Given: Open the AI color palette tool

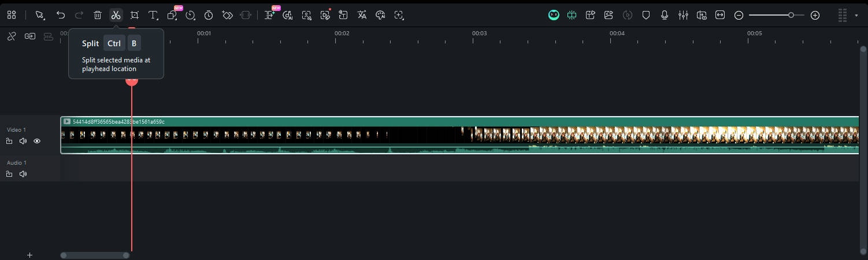Looking at the screenshot, I should click(380, 16).
